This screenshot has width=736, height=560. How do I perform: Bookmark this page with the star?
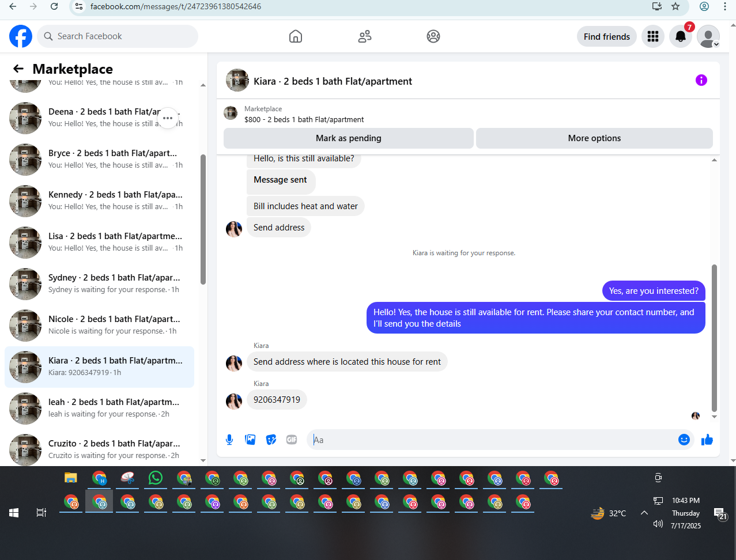pyautogui.click(x=675, y=6)
